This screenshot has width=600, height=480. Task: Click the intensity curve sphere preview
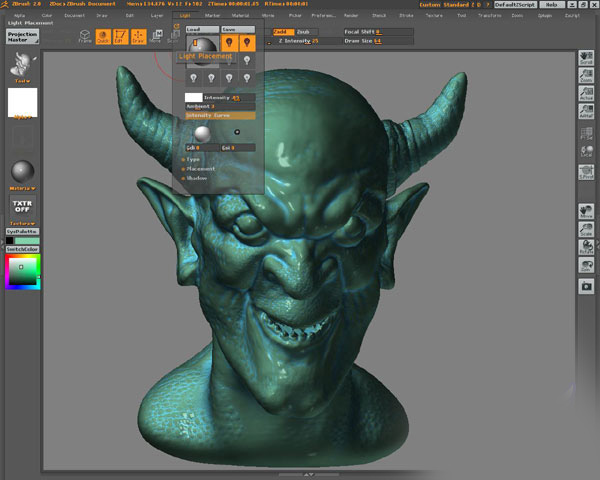(x=202, y=134)
